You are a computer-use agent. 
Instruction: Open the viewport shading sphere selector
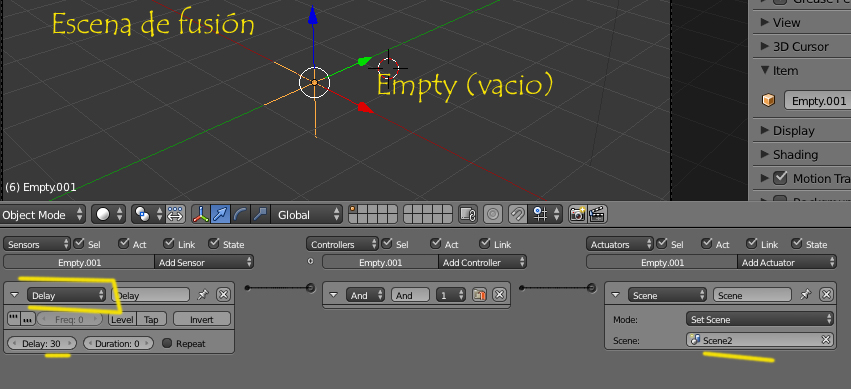tap(109, 214)
